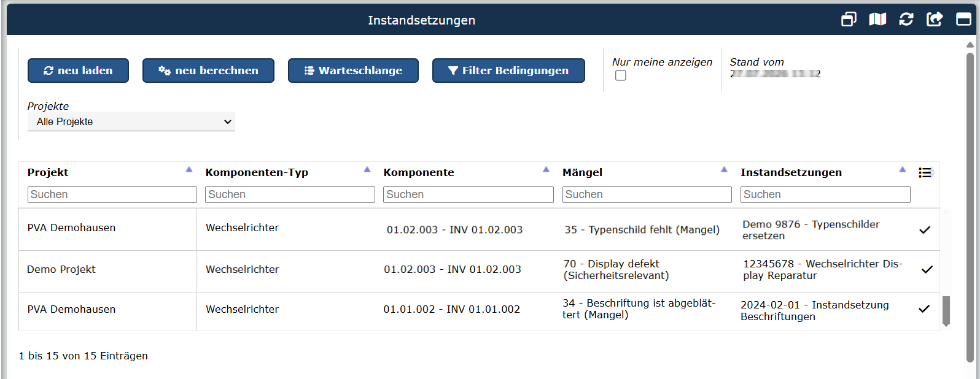The image size is (980, 379).
Task: Select '12345678 - Wechselrichter Display Reparatur' cell
Action: click(823, 270)
